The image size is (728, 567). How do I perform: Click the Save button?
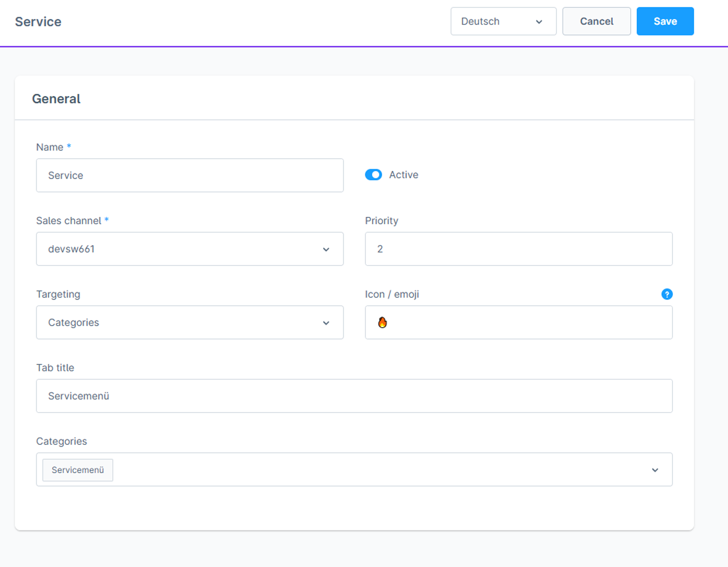tap(665, 21)
